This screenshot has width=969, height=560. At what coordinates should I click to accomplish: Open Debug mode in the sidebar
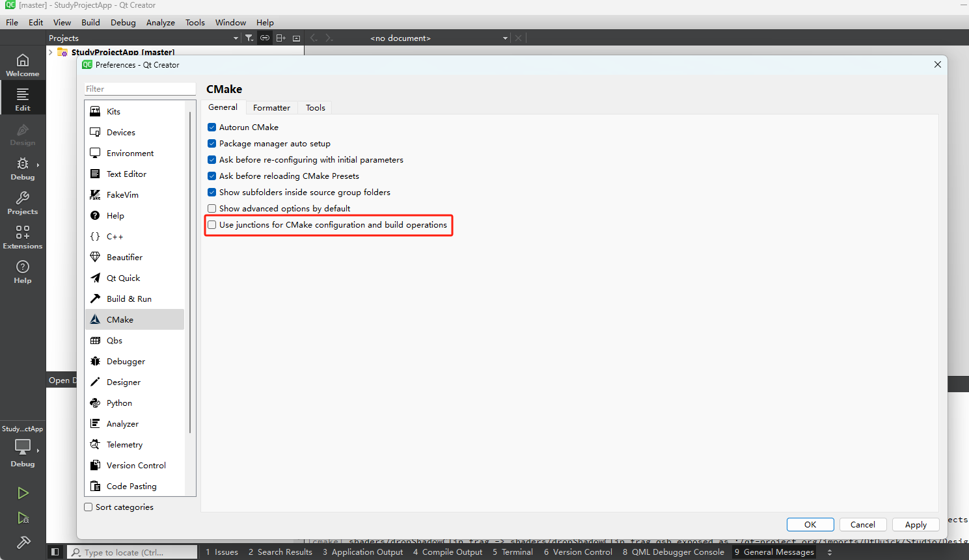point(23,168)
